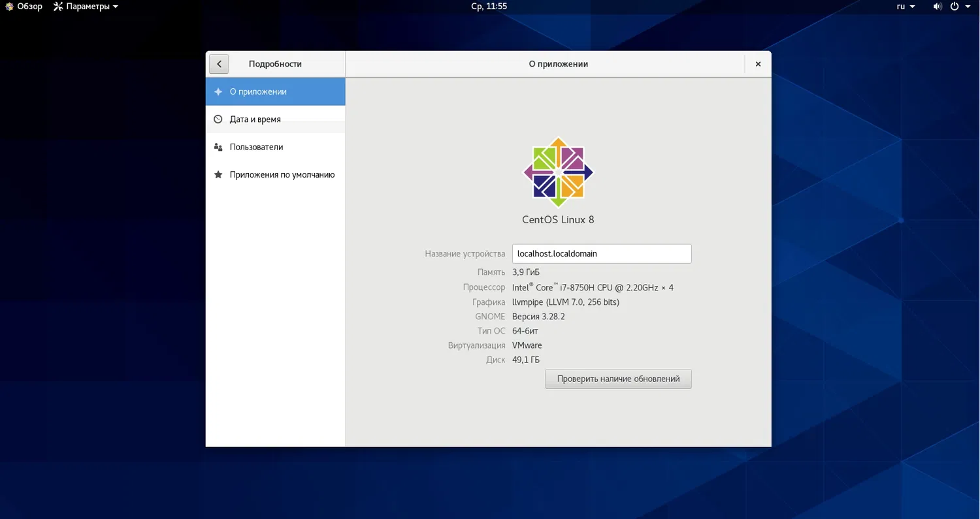This screenshot has height=519, width=980.
Task: Click the clock icon beside Дата и время
Action: (218, 119)
